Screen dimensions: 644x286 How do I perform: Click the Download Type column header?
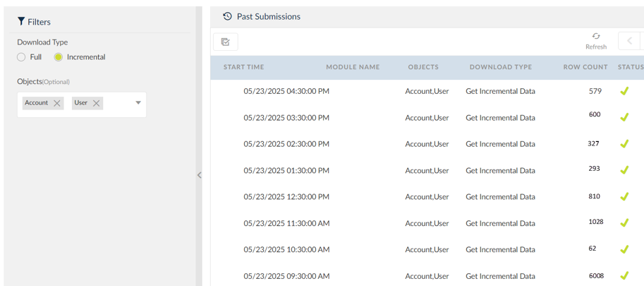pyautogui.click(x=500, y=67)
